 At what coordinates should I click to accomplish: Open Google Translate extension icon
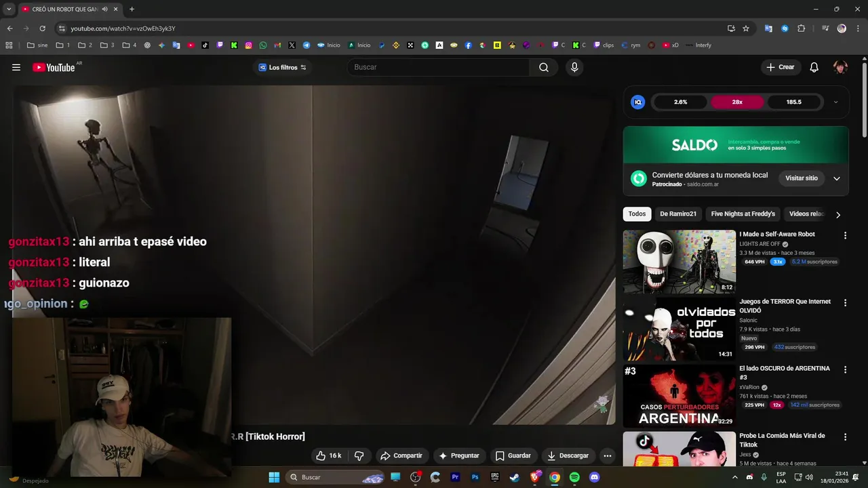[x=768, y=28]
